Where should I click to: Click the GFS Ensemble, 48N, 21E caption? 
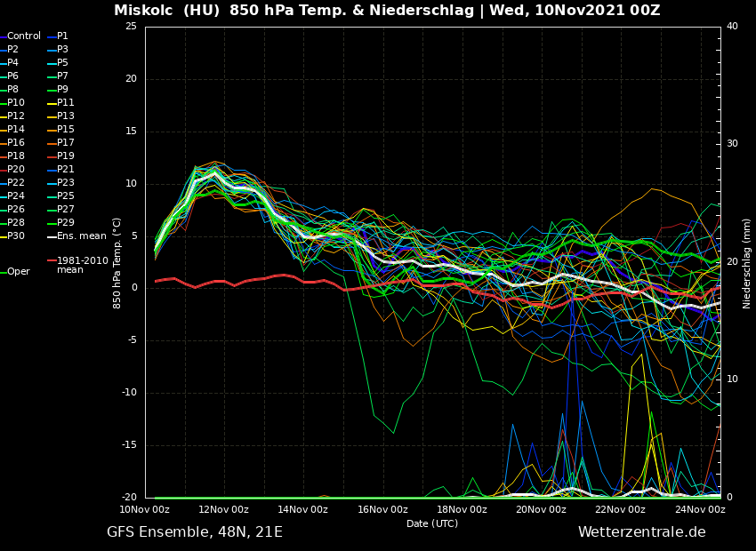195,532
